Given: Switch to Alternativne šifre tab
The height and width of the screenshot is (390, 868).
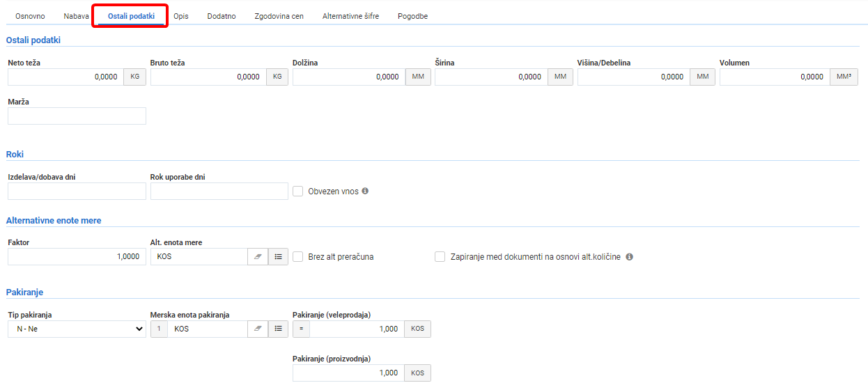Looking at the screenshot, I should click(x=350, y=16).
